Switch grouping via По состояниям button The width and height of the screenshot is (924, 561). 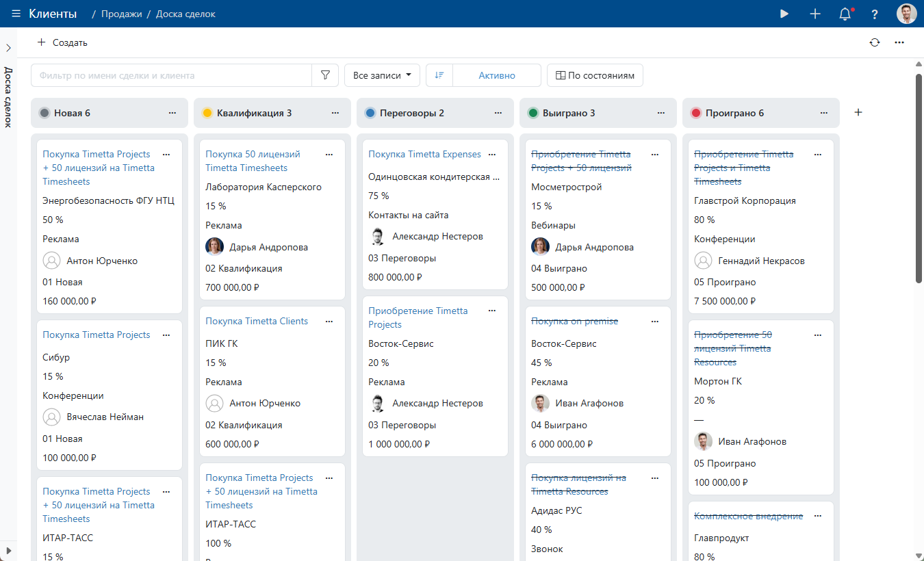click(595, 75)
